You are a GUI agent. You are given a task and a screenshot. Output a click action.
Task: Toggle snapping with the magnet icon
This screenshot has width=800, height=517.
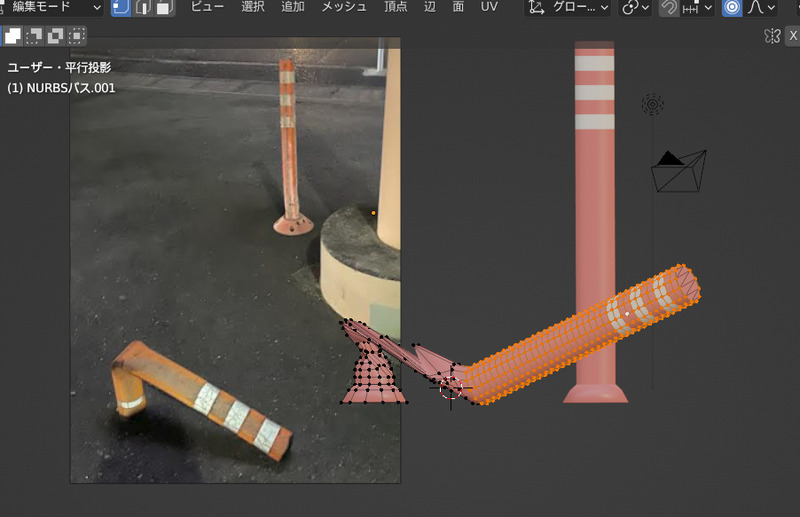[x=669, y=7]
